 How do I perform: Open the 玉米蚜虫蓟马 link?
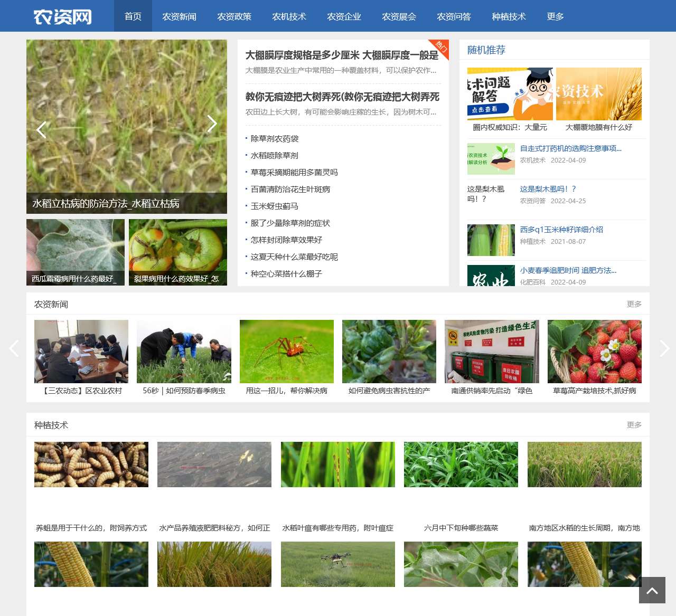[275, 206]
